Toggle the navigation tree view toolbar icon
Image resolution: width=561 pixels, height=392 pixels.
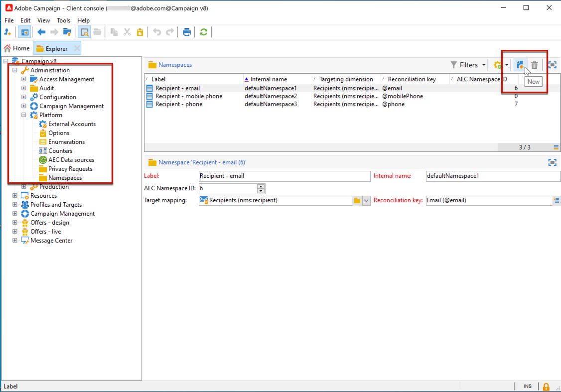24,32
